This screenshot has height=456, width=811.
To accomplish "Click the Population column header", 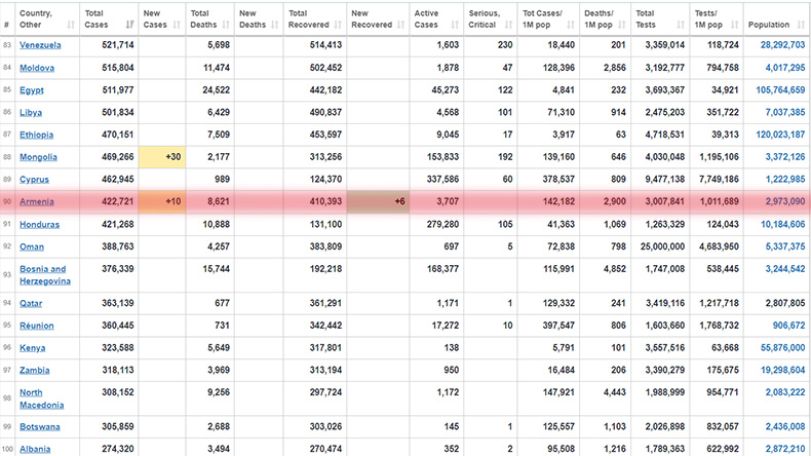I will [x=776, y=19].
